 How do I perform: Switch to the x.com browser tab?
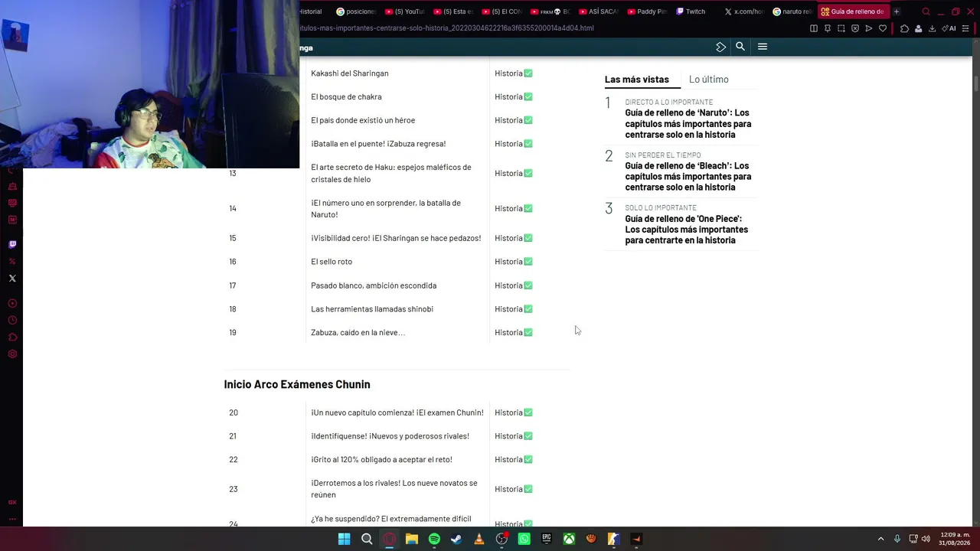click(744, 11)
